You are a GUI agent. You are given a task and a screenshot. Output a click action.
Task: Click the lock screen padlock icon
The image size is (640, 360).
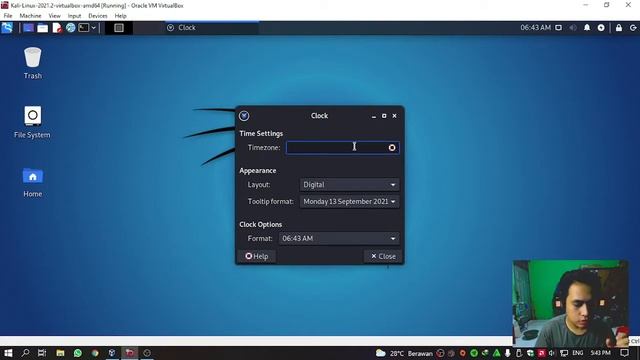point(619,28)
